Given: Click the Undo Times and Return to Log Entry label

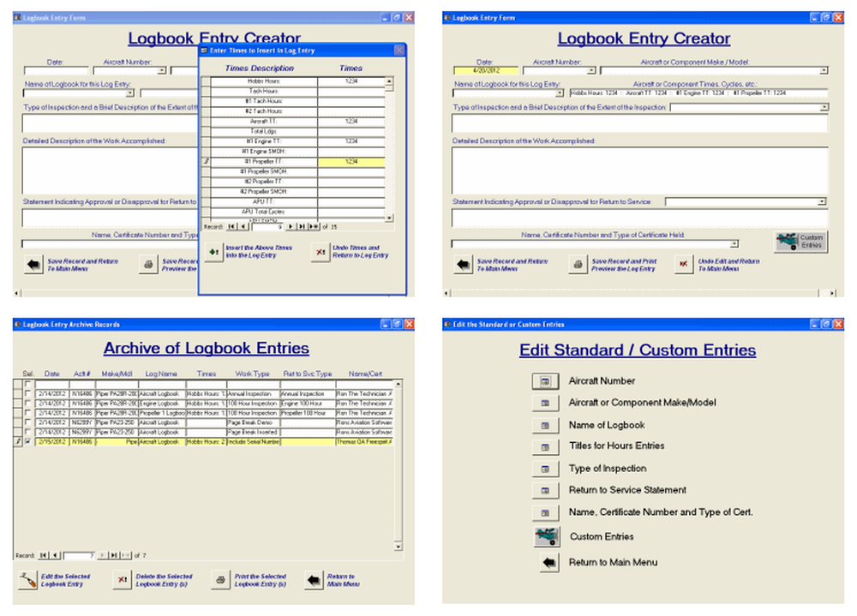Looking at the screenshot, I should click(360, 251).
